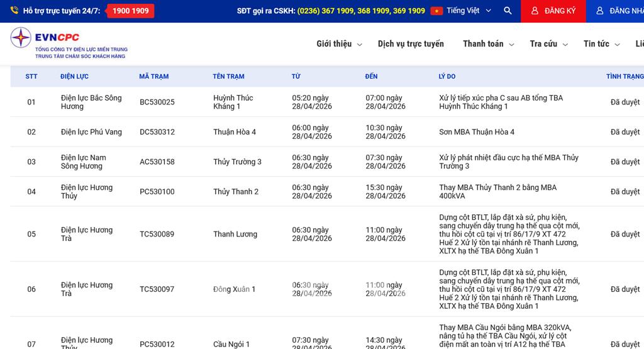
Task: Open search with the magnifier icon
Action: click(x=508, y=11)
